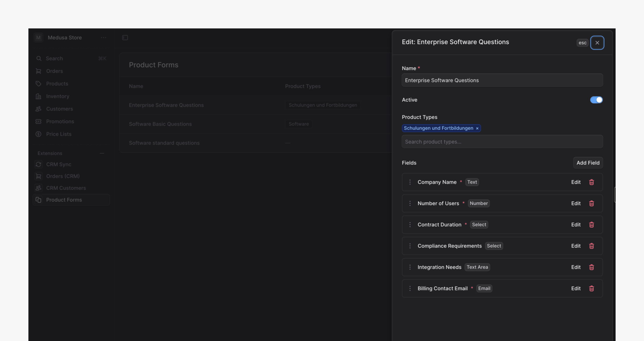The height and width of the screenshot is (341, 644).
Task: Click the Number type badge
Action: pos(479,203)
